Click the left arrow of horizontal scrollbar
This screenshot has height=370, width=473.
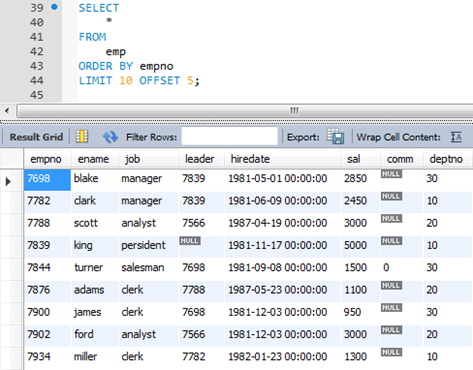(x=7, y=110)
